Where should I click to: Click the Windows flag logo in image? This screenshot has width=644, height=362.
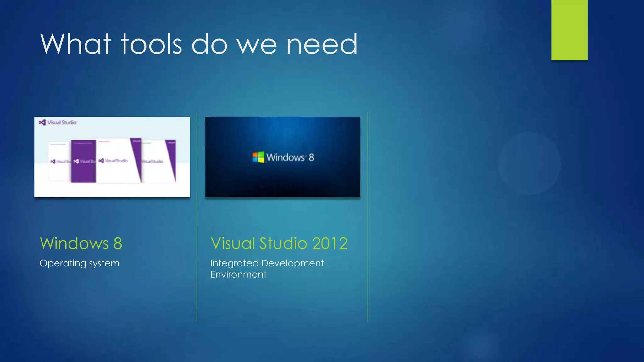[x=258, y=157]
